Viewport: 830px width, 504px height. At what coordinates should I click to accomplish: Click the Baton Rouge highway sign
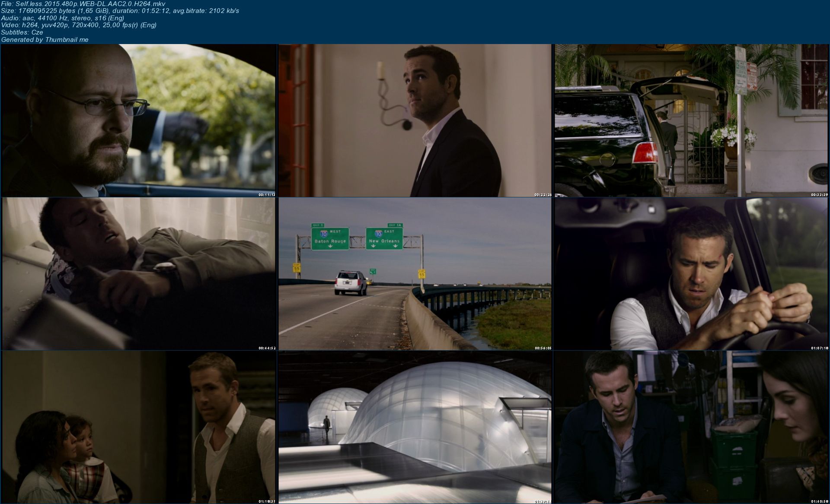(x=330, y=238)
